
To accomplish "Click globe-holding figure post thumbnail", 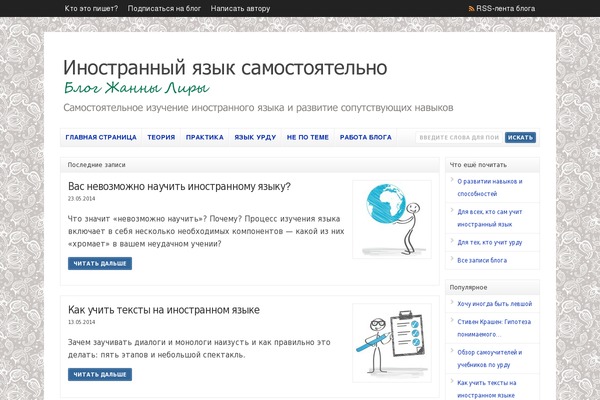I will 392,220.
